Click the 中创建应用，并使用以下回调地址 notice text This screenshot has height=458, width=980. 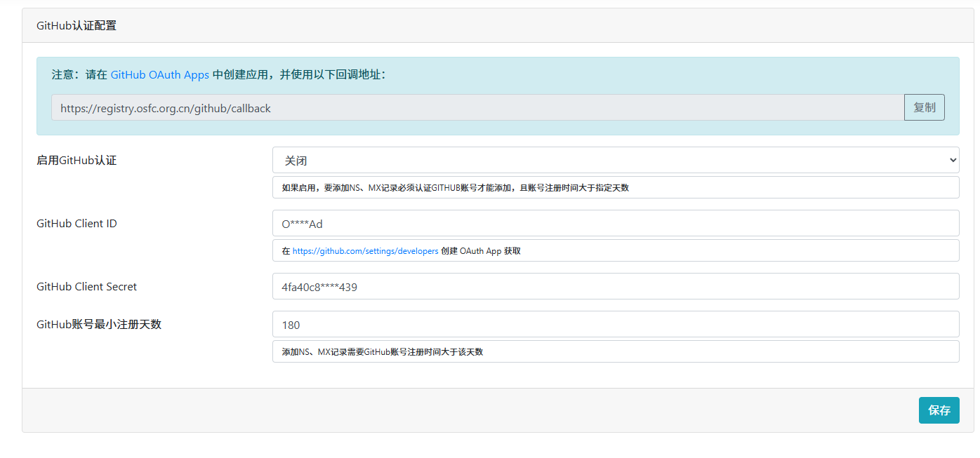click(299, 74)
